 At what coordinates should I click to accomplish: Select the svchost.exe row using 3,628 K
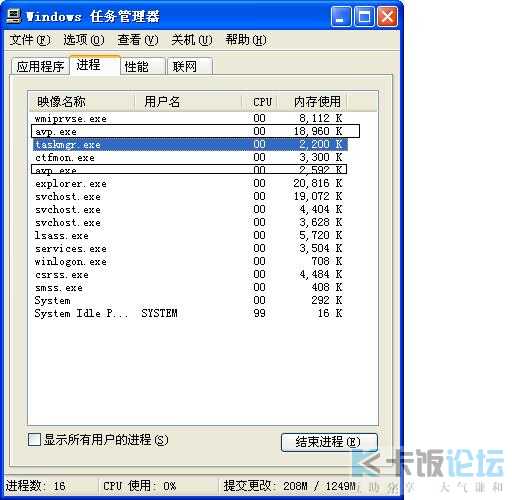189,222
